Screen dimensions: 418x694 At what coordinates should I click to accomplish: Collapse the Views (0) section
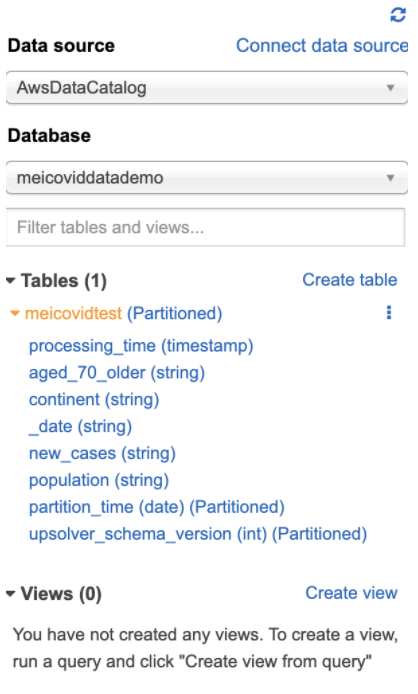click(x=11, y=594)
